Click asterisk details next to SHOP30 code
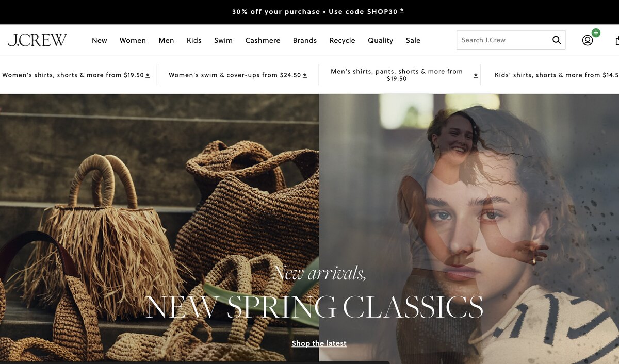Screen dimensions: 619x364 tap(402, 11)
